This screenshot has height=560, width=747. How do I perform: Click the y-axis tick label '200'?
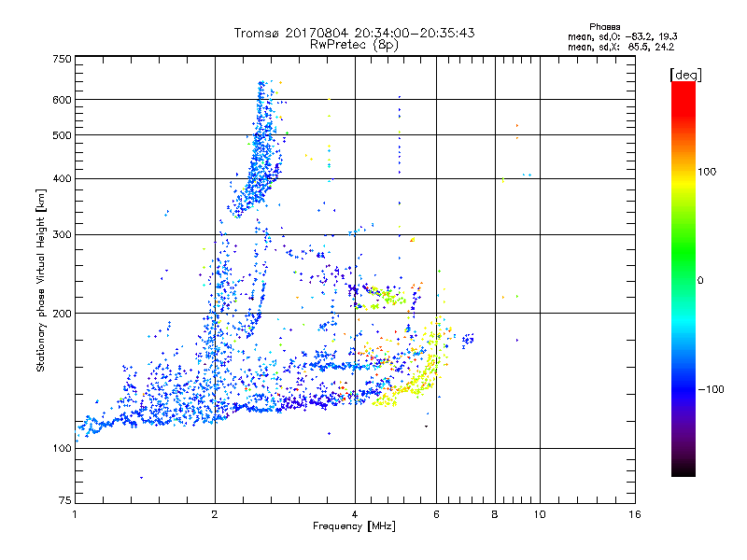tap(62, 314)
